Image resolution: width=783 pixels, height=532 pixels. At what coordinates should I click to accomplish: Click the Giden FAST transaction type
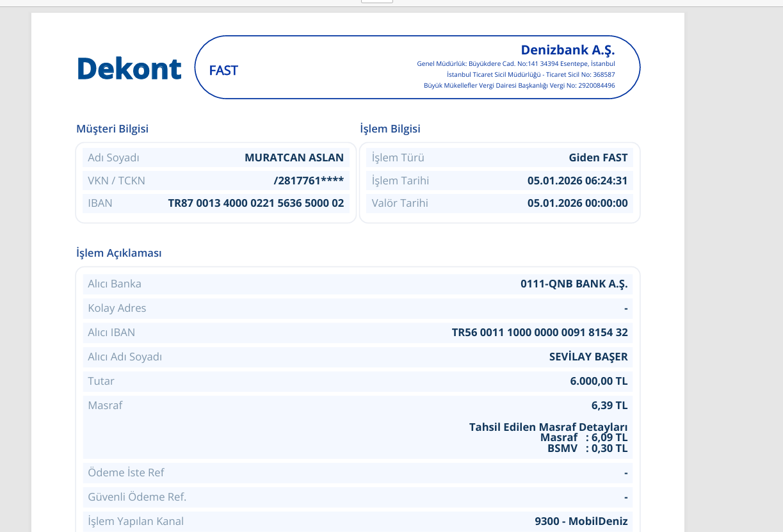[x=598, y=157]
